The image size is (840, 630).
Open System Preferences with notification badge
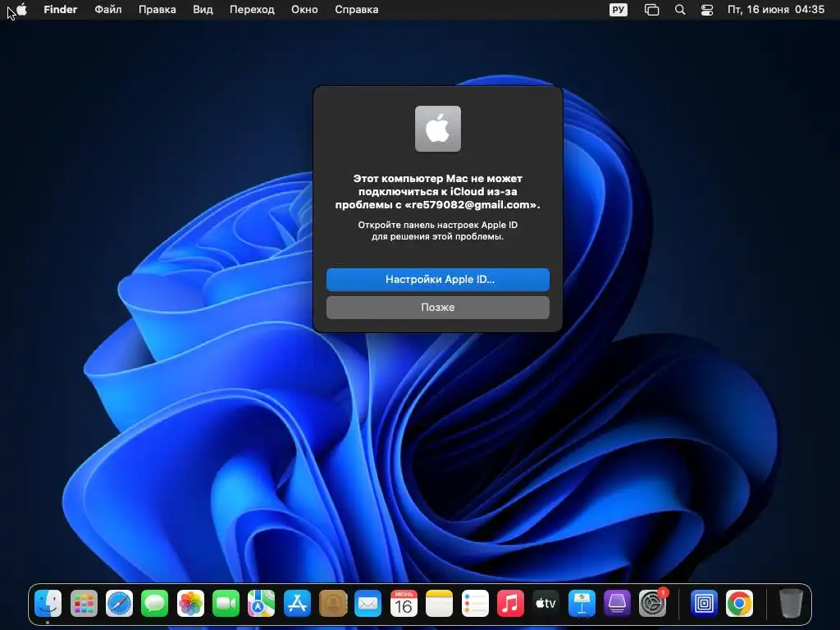click(652, 603)
